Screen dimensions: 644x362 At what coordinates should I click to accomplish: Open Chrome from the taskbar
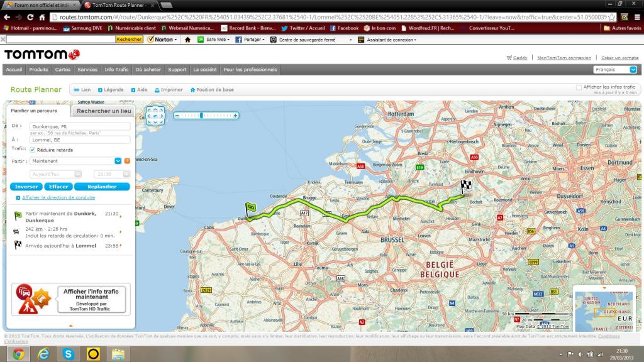[18, 354]
